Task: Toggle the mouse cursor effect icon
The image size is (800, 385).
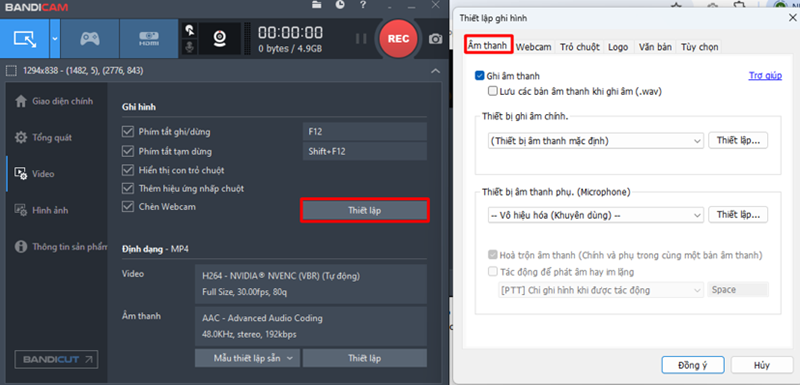Action: point(190,30)
